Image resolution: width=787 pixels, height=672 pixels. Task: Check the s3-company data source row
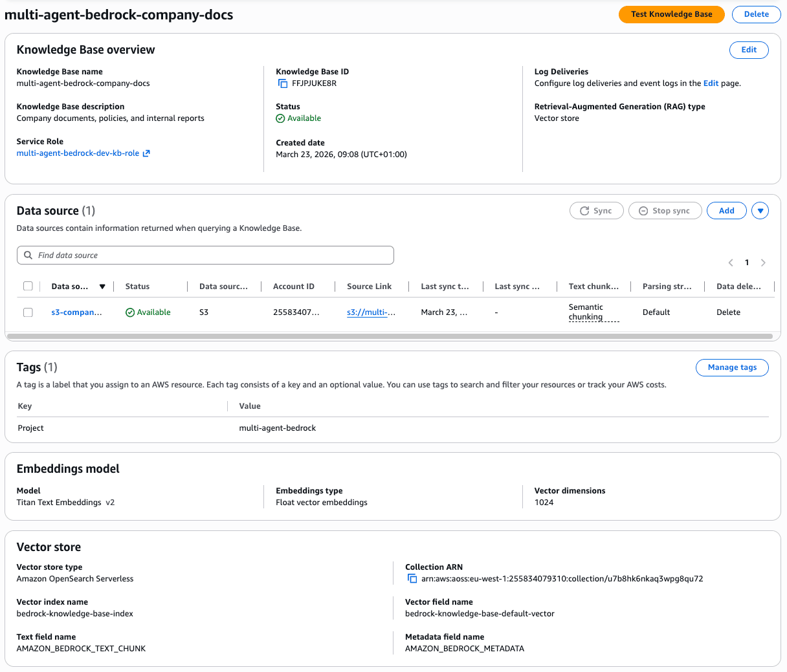[x=28, y=312]
